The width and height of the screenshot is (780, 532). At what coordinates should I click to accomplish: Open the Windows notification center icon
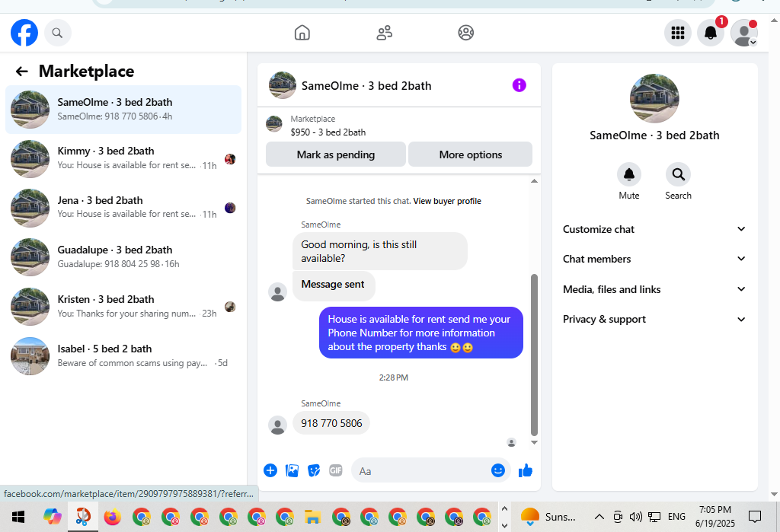(x=755, y=517)
